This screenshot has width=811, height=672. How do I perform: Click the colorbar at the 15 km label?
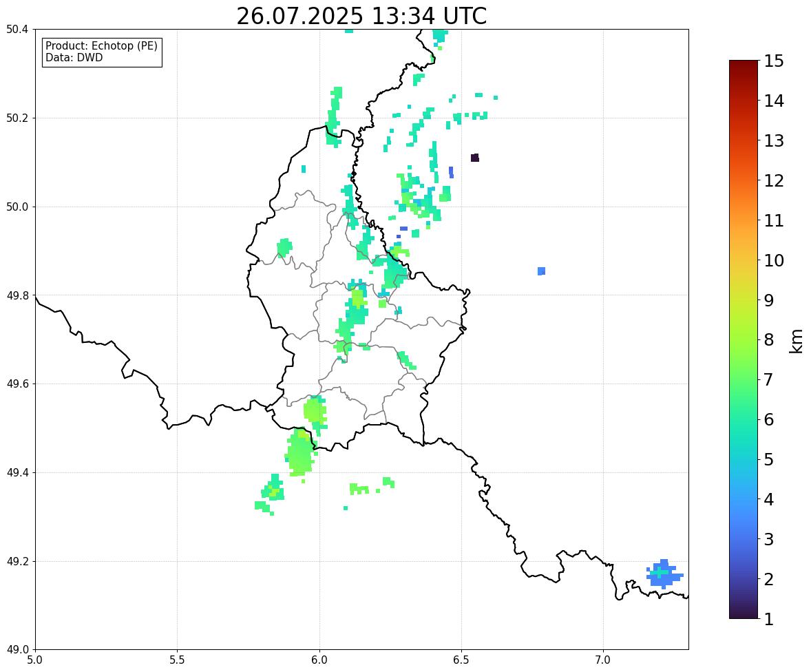(774, 61)
